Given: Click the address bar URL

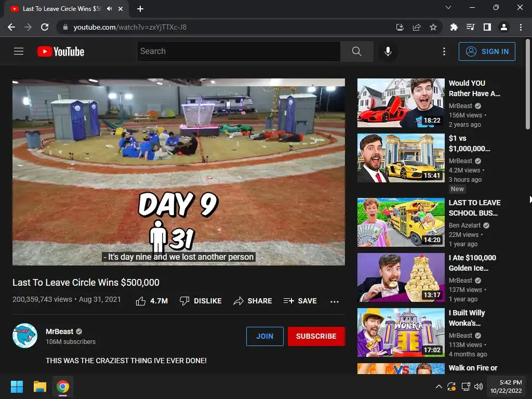Looking at the screenshot, I should pyautogui.click(x=130, y=27).
